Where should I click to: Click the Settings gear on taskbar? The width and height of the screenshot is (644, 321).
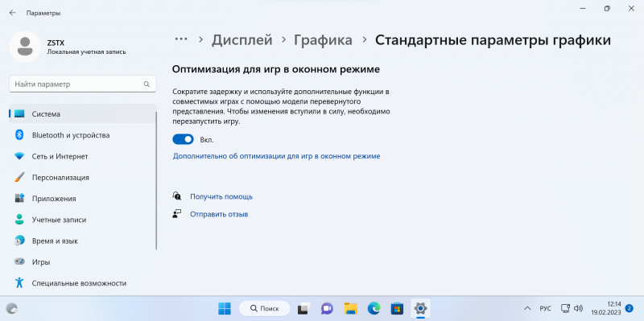(x=419, y=308)
